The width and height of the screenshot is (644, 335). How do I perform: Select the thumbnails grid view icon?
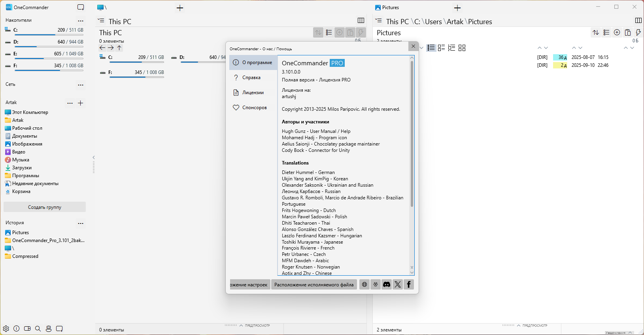click(x=462, y=48)
